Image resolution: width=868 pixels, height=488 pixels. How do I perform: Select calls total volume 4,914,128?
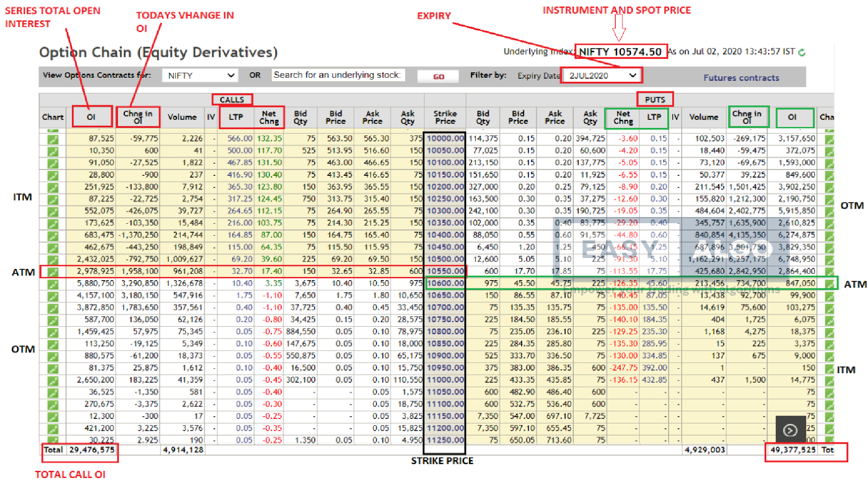[x=183, y=450]
